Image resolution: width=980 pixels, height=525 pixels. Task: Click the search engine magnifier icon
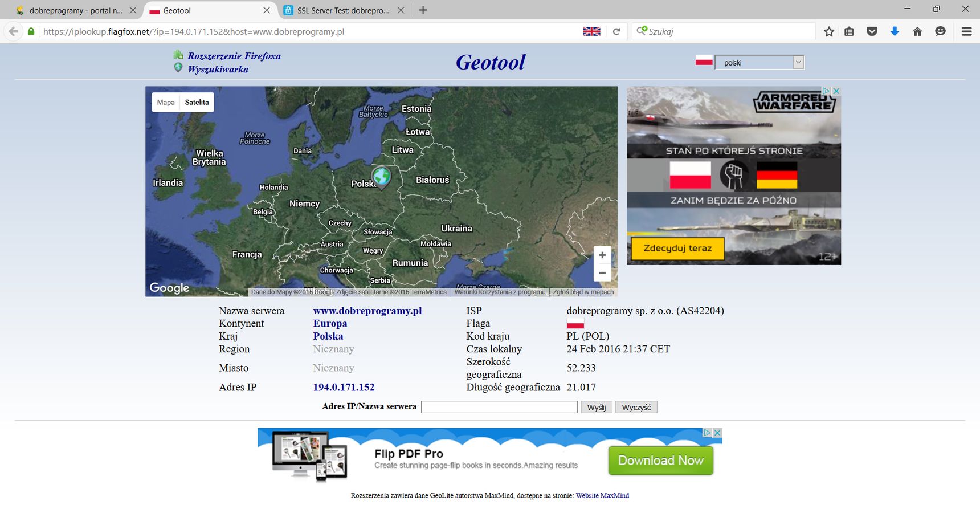pyautogui.click(x=642, y=31)
